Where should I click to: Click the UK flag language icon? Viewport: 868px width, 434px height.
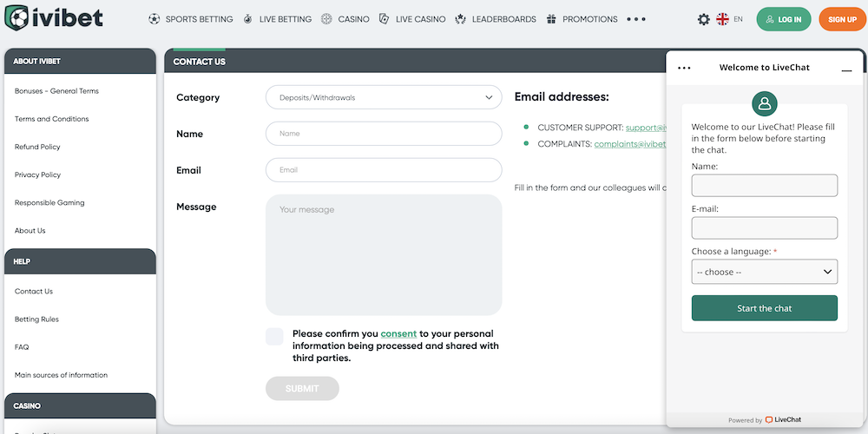(722, 19)
